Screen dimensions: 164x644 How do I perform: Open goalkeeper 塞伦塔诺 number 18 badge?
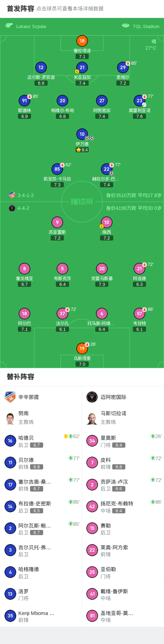(82, 41)
